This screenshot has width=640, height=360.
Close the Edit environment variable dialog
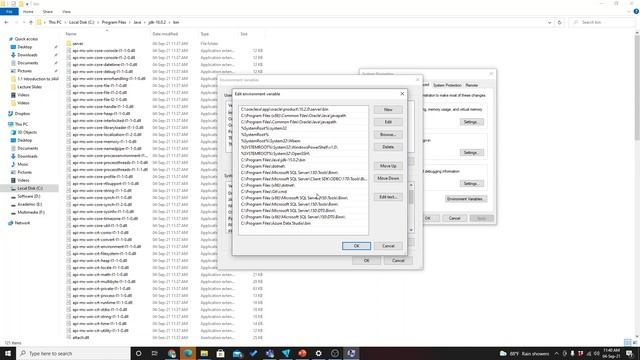[402, 94]
